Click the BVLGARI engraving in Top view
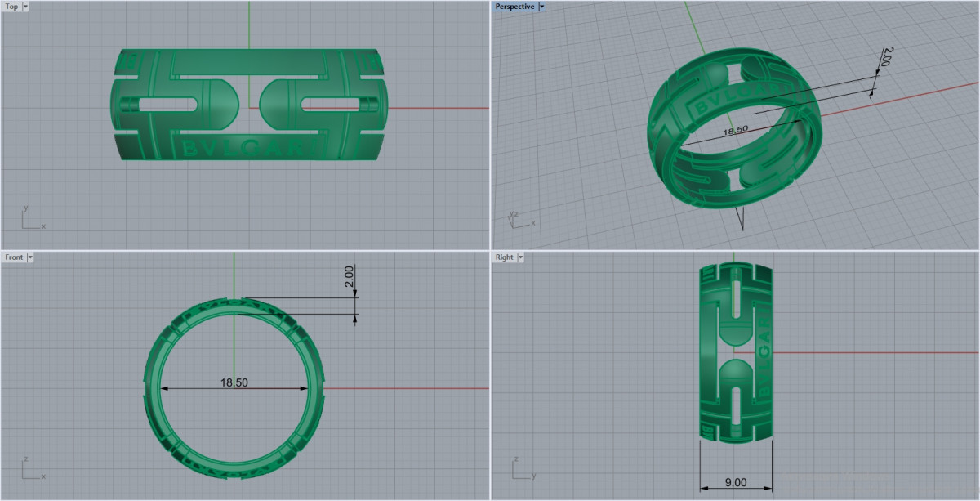 (247, 149)
